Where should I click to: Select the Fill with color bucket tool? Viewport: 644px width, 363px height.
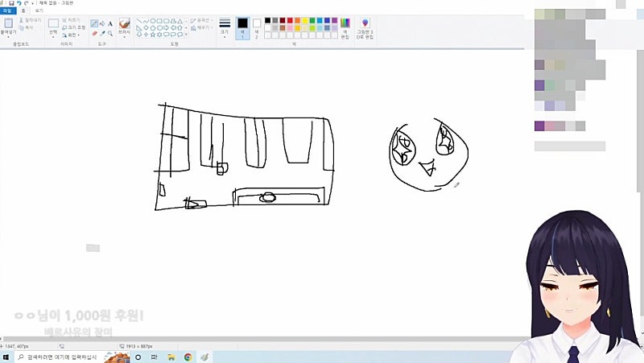[101, 24]
